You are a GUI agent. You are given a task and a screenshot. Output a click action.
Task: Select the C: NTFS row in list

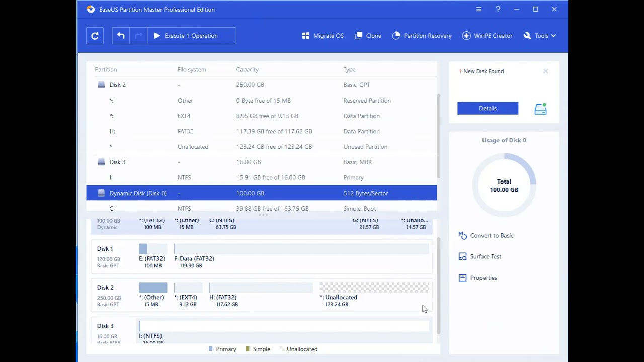pos(261,207)
